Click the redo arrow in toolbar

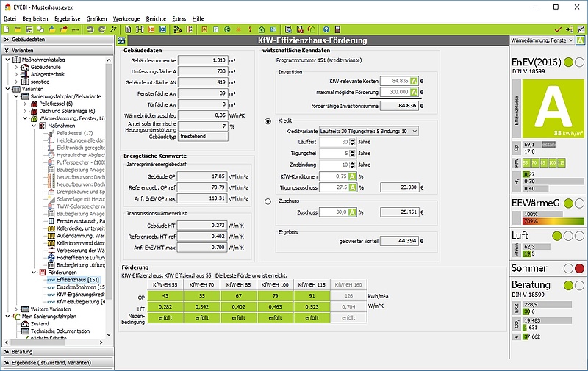click(x=101, y=29)
